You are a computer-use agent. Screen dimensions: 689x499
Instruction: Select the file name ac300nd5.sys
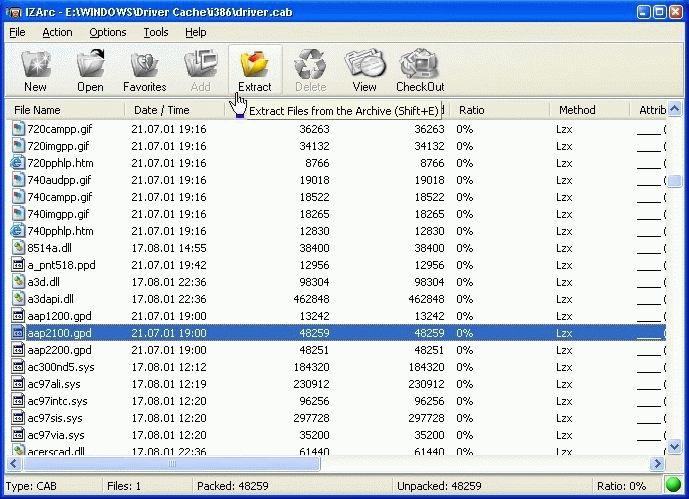pyautogui.click(x=61, y=367)
